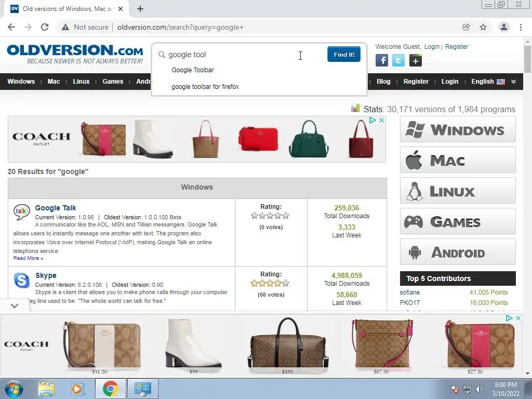532x399 pixels.
Task: Open the Blog nav menu item
Action: point(383,82)
